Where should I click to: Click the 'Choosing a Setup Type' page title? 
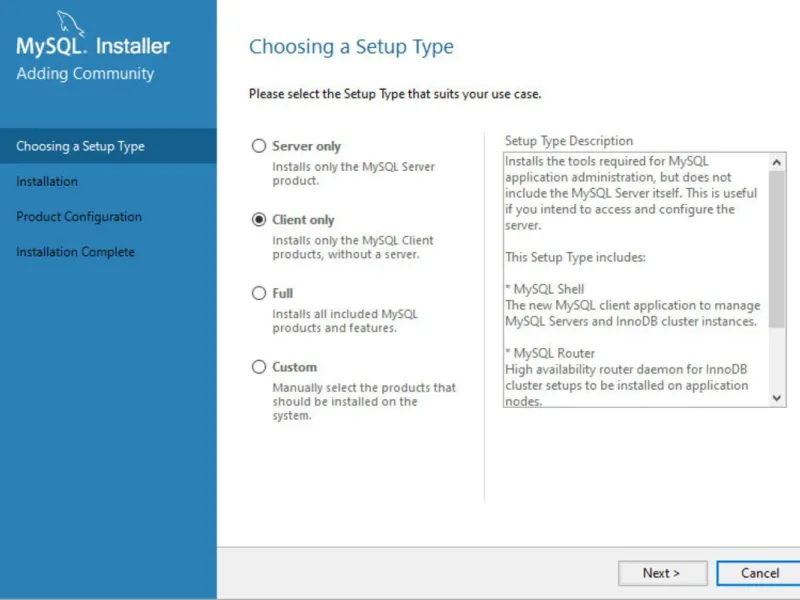click(351, 47)
